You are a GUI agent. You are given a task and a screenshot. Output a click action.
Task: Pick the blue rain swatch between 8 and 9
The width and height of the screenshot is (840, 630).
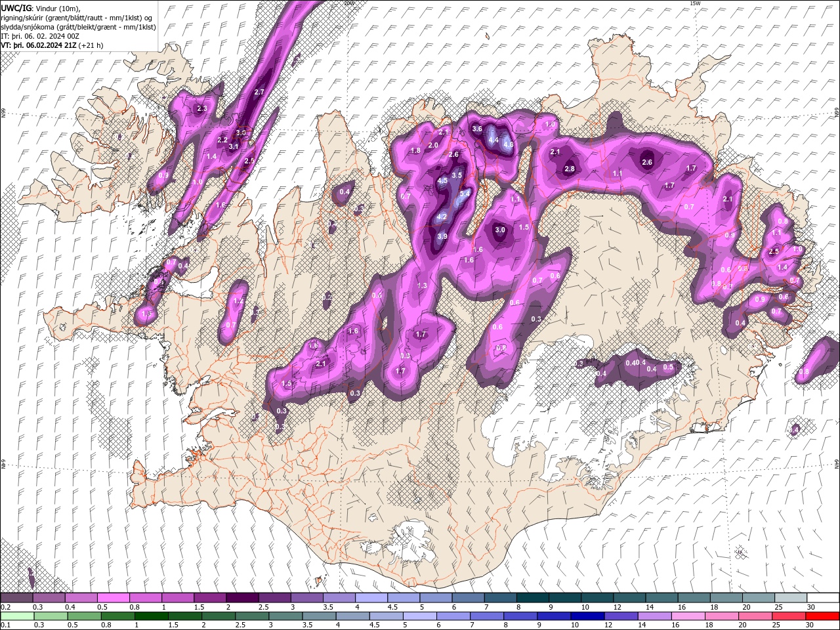point(520,616)
